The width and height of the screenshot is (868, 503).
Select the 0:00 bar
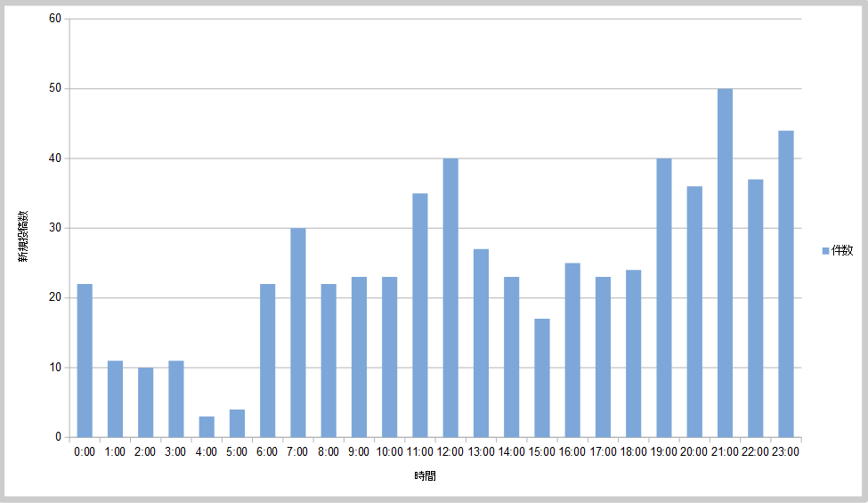pos(85,361)
